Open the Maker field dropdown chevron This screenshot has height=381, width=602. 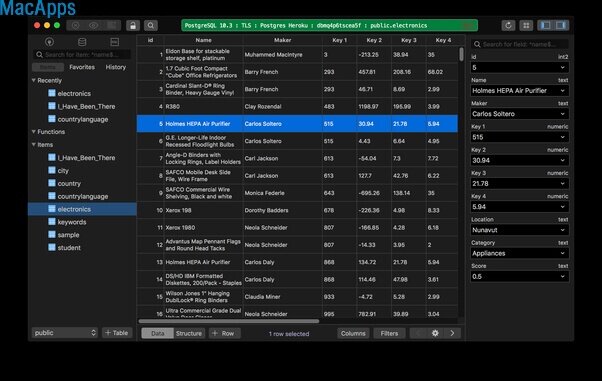coord(562,114)
